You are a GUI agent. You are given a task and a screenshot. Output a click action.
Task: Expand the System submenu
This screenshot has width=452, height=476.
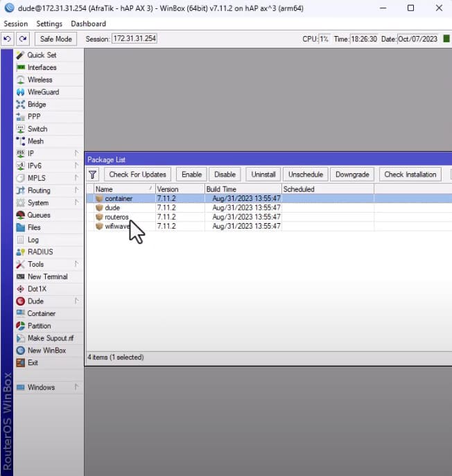(76, 202)
